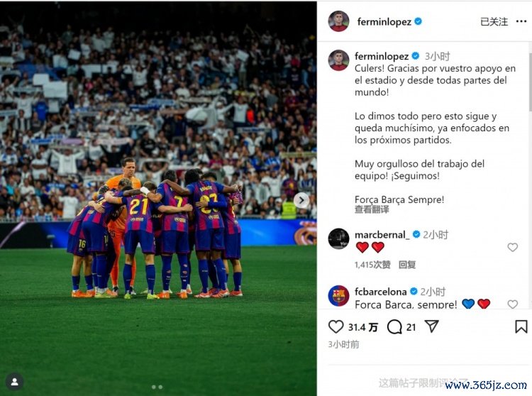
Task: Open fcbarcelona username link
Action: coord(381,292)
